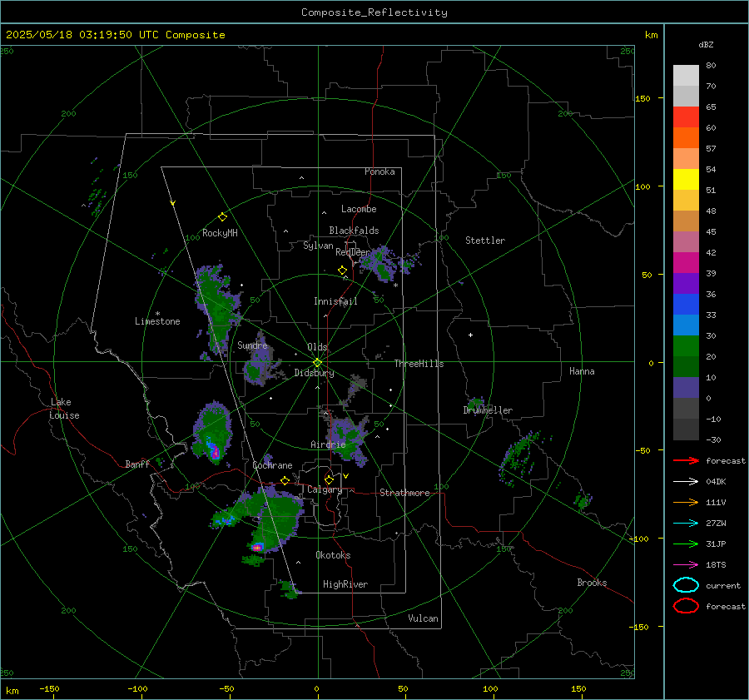This screenshot has width=749, height=700.
Task: Click the HighRiver city label
Action: click(x=345, y=584)
